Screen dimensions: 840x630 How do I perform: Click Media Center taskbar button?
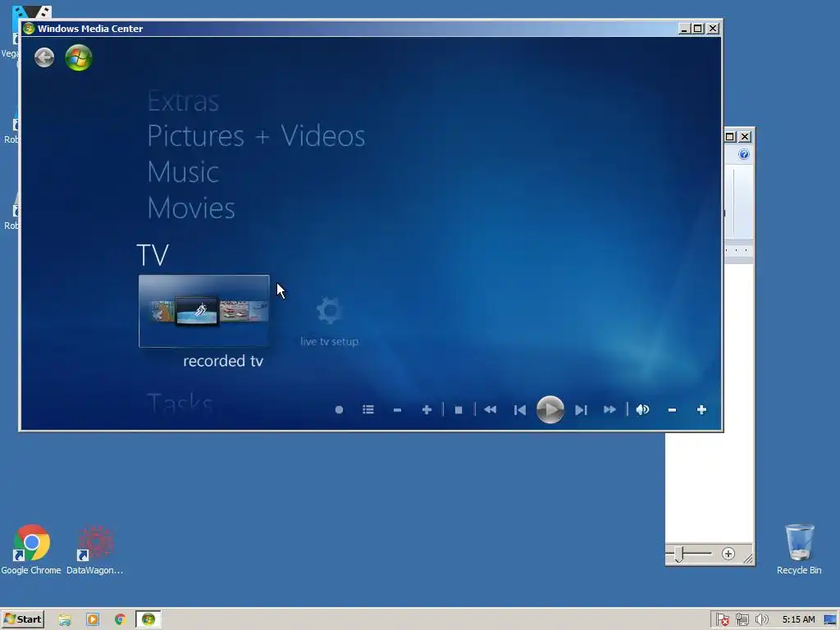(x=148, y=620)
